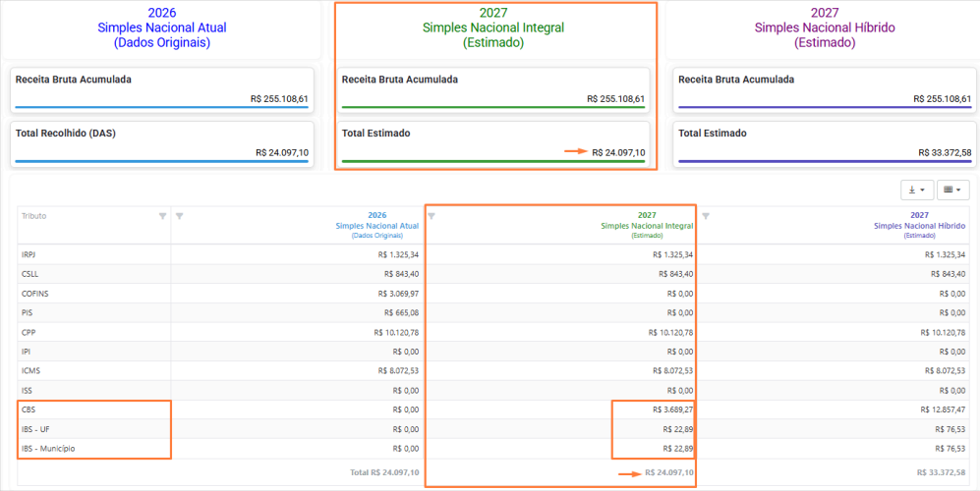Click the Total Estimado card showing R$ 33.372,58

click(x=825, y=143)
